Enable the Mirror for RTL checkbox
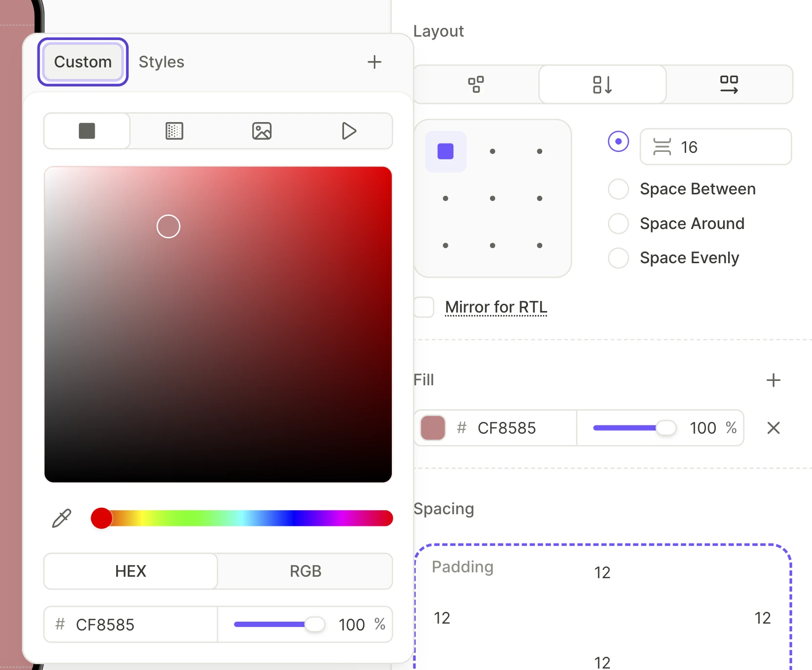The height and width of the screenshot is (670, 812). pyautogui.click(x=424, y=307)
